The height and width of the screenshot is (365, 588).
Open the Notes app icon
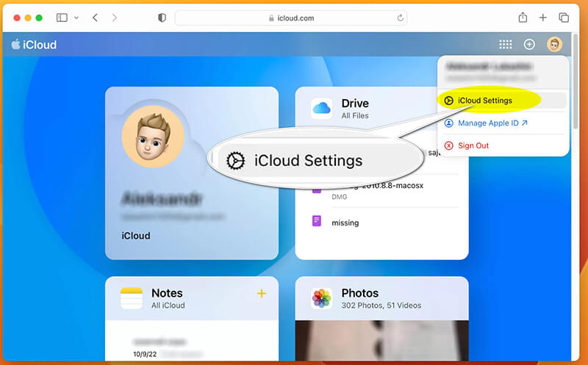(x=132, y=298)
